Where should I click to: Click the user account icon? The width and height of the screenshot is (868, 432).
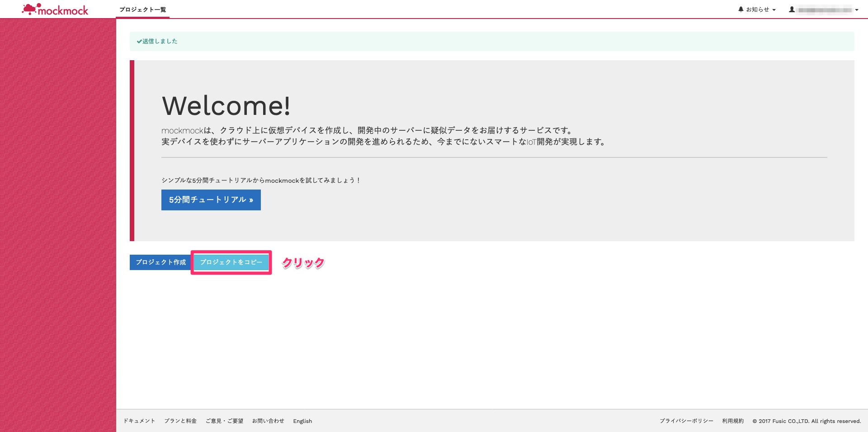click(791, 9)
